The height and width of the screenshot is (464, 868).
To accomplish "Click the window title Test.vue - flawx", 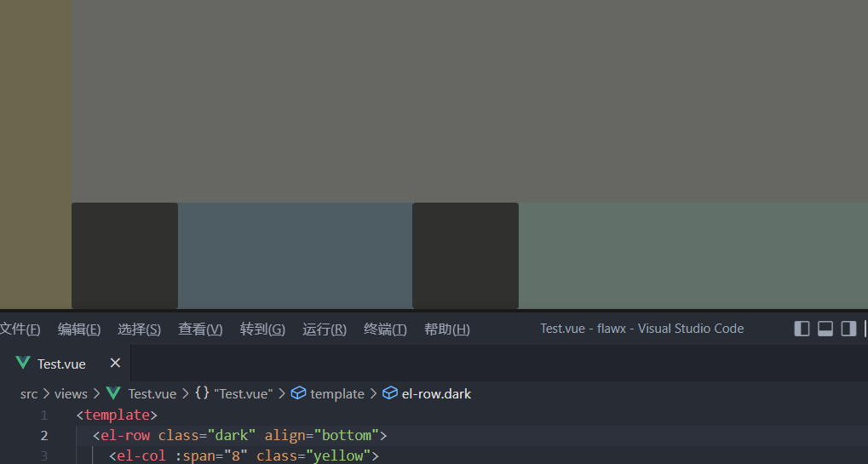I will click(642, 329).
